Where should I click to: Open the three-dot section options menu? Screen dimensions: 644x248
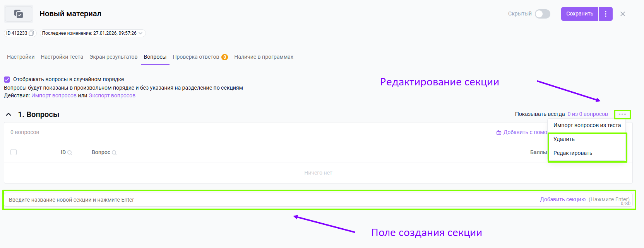(622, 114)
